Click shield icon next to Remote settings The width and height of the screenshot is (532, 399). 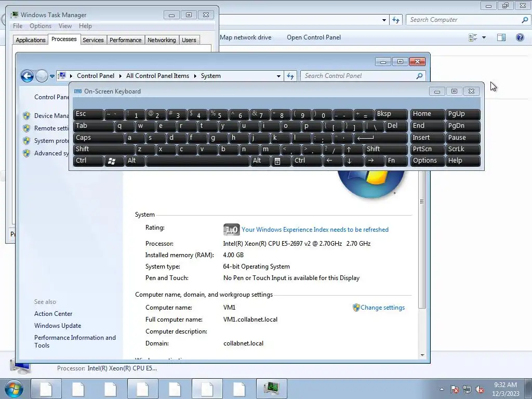pos(26,128)
